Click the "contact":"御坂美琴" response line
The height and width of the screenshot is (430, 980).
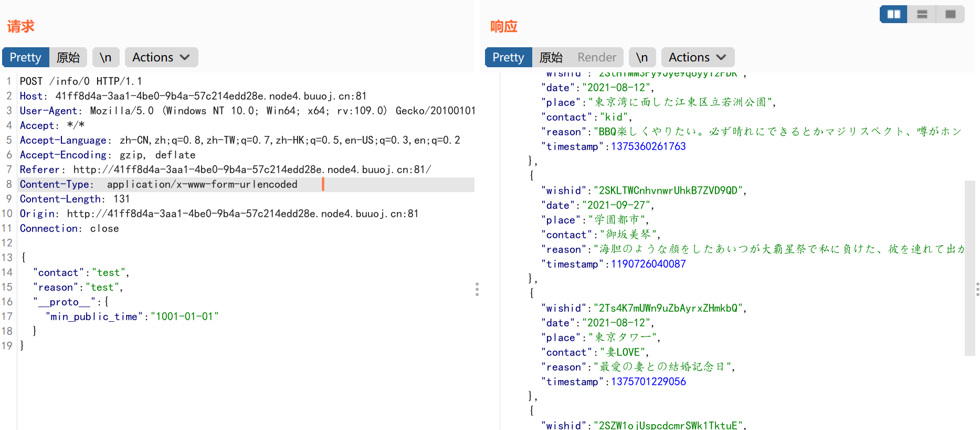pos(601,235)
